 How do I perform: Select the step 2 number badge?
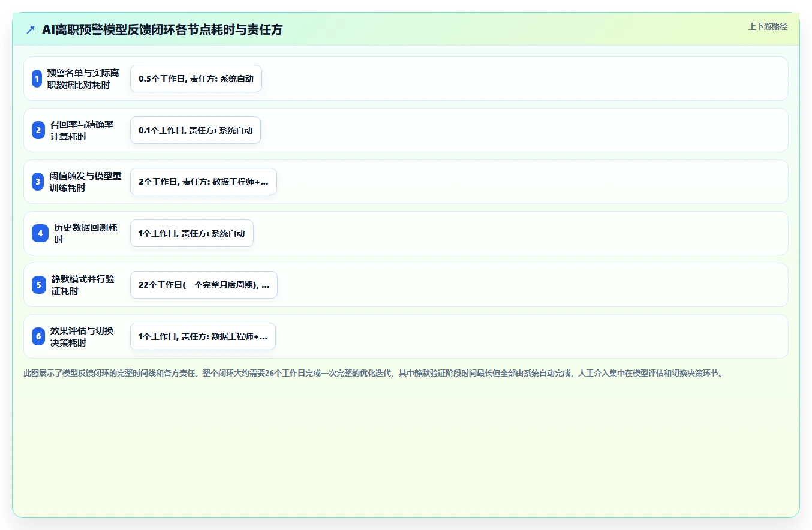[x=38, y=130]
